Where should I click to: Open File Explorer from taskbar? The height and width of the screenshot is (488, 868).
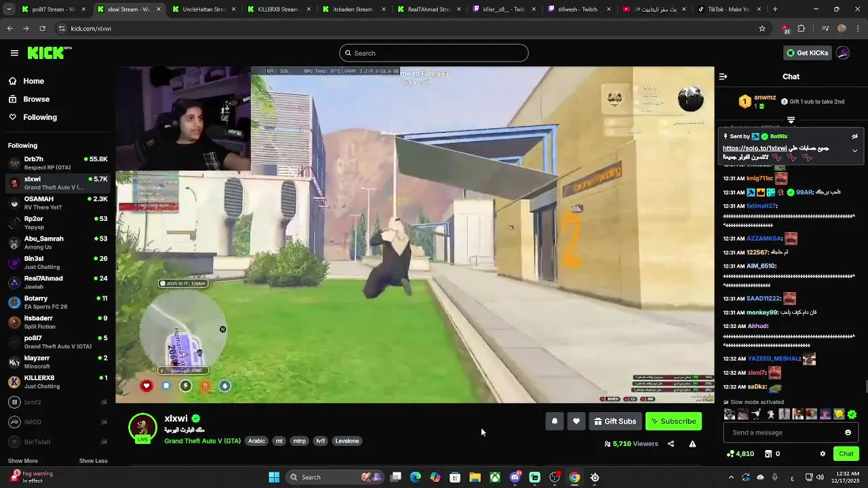pos(475,477)
